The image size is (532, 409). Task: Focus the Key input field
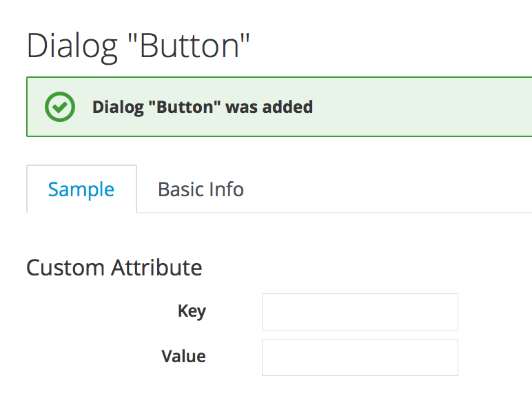360,312
